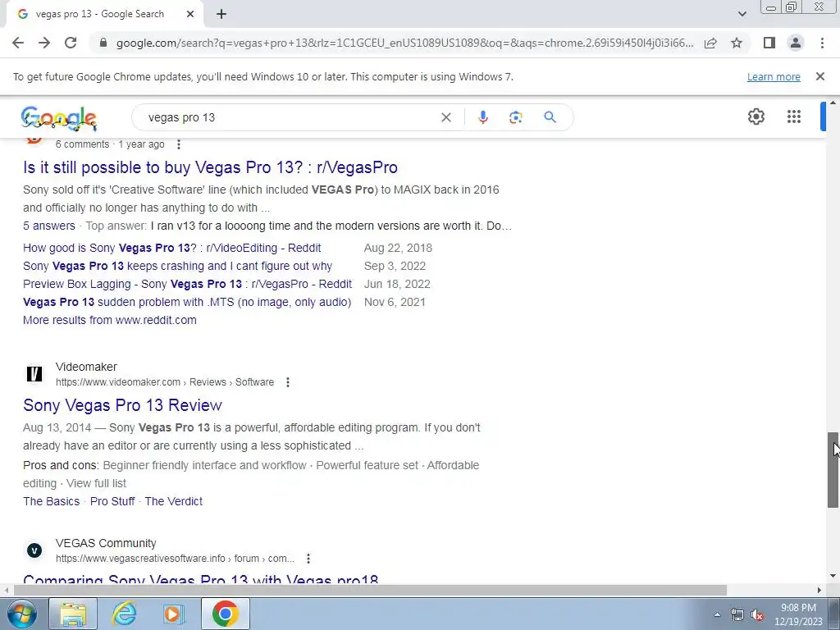The height and width of the screenshot is (630, 840).
Task: Go back to the previous page
Action: pos(18,43)
